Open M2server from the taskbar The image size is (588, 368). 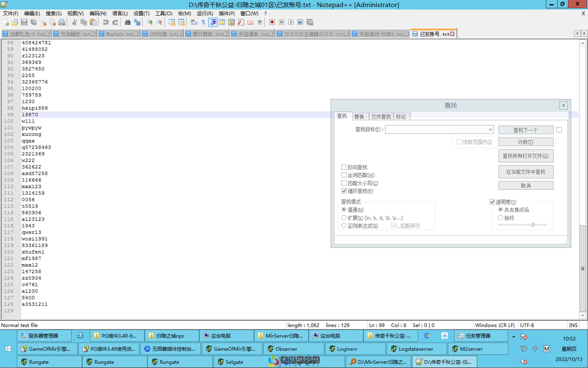click(x=478, y=349)
